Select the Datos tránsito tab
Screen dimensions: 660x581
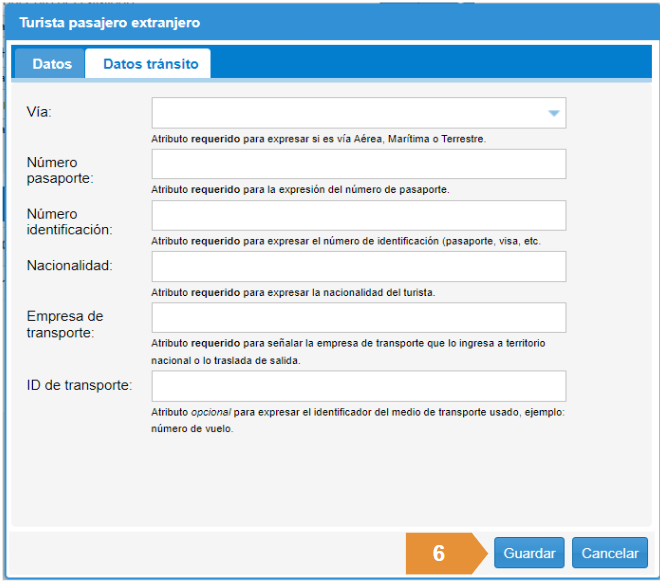click(x=150, y=64)
